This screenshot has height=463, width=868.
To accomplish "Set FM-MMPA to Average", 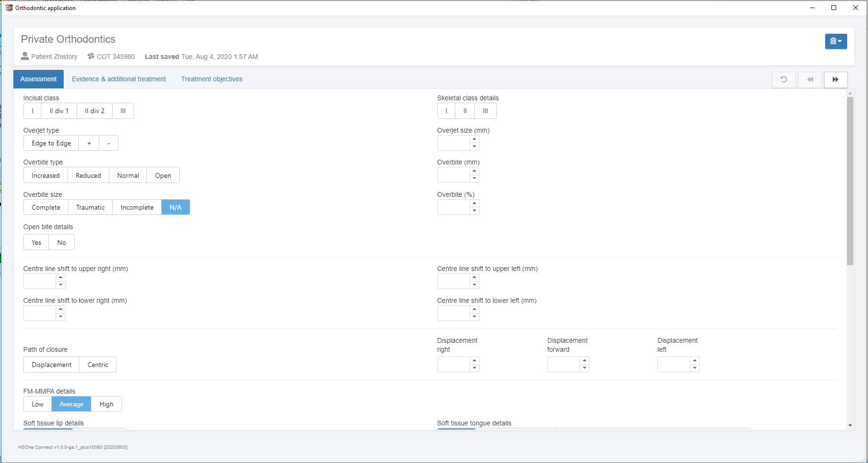I will [x=71, y=404].
